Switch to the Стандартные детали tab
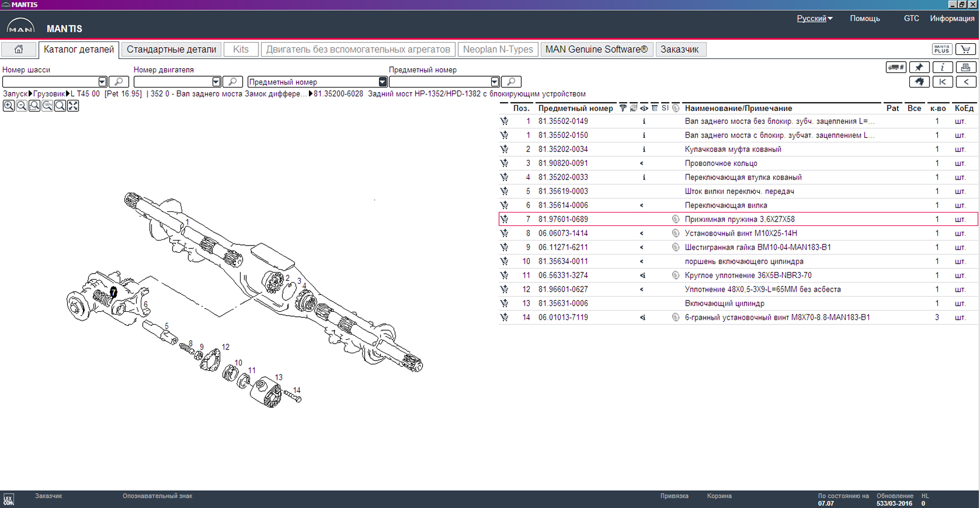980x508 pixels. [171, 49]
